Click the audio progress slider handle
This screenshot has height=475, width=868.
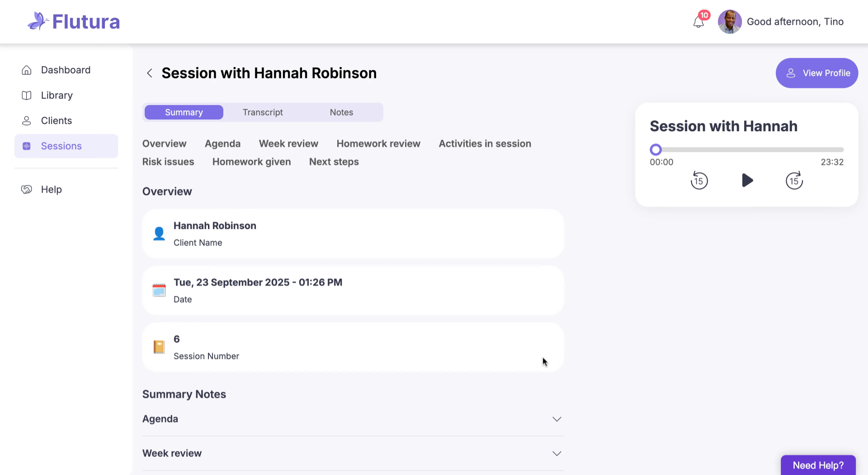656,150
